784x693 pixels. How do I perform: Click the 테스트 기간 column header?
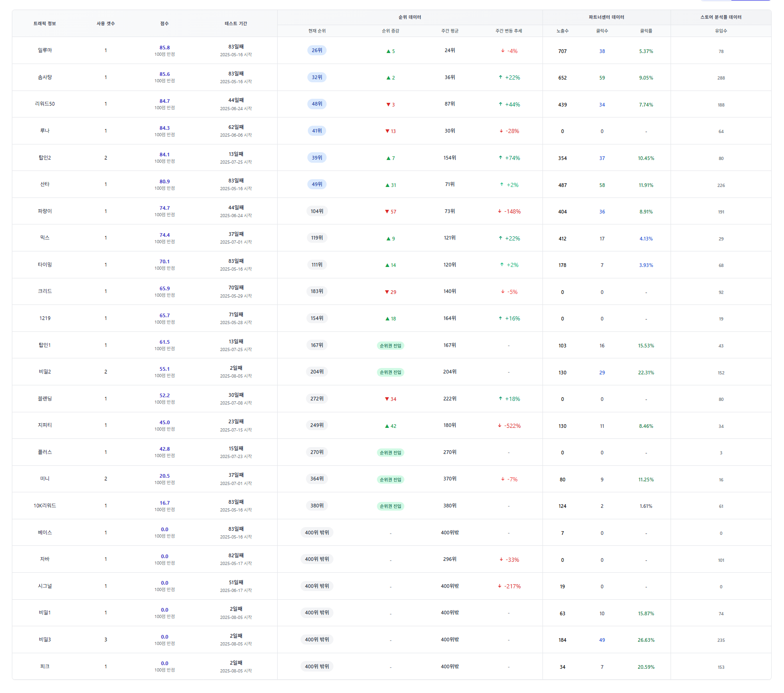pyautogui.click(x=236, y=23)
